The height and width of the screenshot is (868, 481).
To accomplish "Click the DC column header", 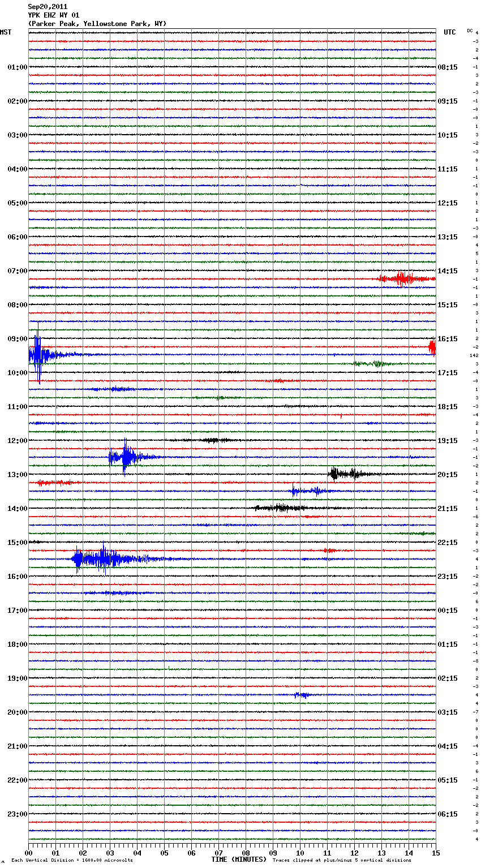I will point(470,31).
